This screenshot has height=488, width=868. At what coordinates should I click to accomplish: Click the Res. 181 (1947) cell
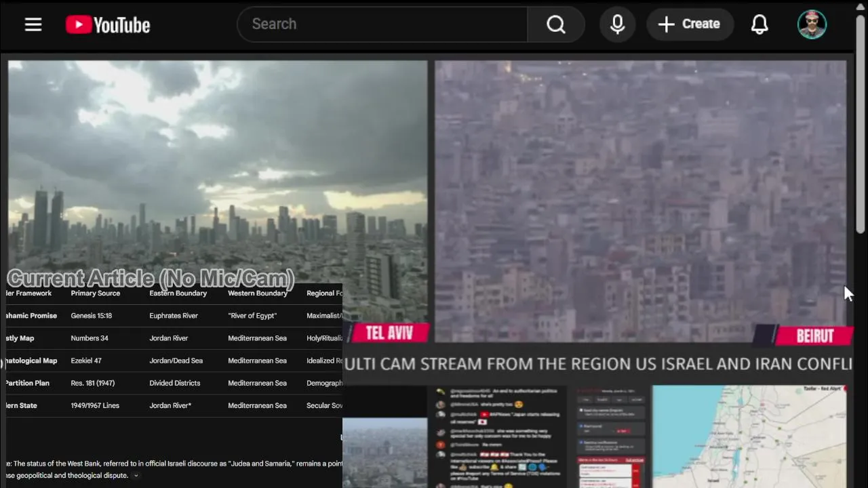pos(93,383)
